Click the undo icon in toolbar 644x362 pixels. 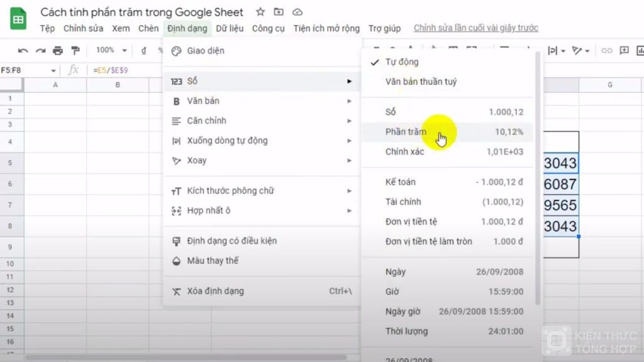23,50
